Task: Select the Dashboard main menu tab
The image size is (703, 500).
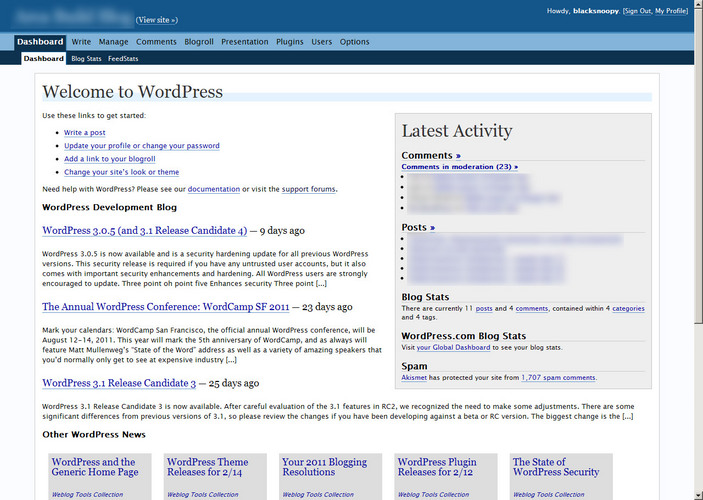Action: point(40,42)
